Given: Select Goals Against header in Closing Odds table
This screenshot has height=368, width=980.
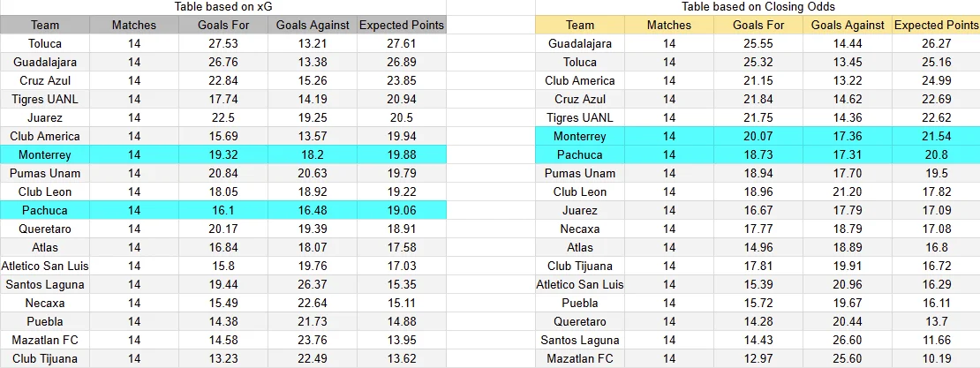Looking at the screenshot, I should tap(848, 25).
